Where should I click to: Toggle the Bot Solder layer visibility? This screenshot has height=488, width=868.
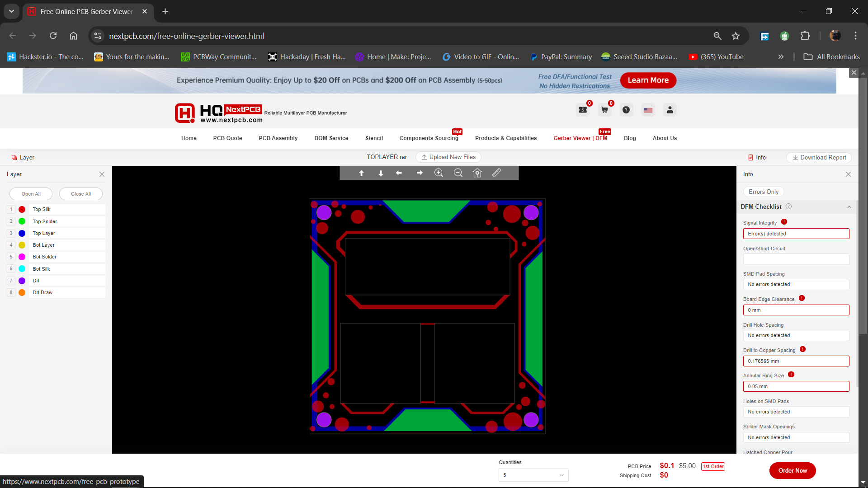[22, 257]
